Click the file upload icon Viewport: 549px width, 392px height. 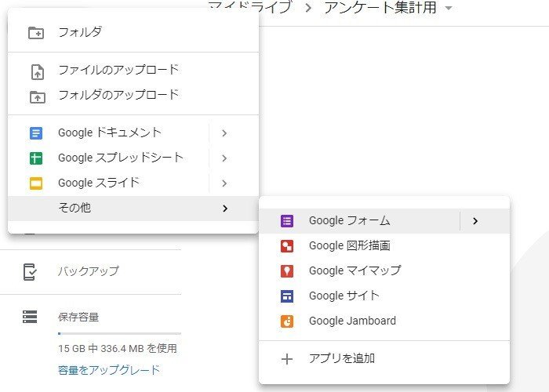click(x=38, y=72)
